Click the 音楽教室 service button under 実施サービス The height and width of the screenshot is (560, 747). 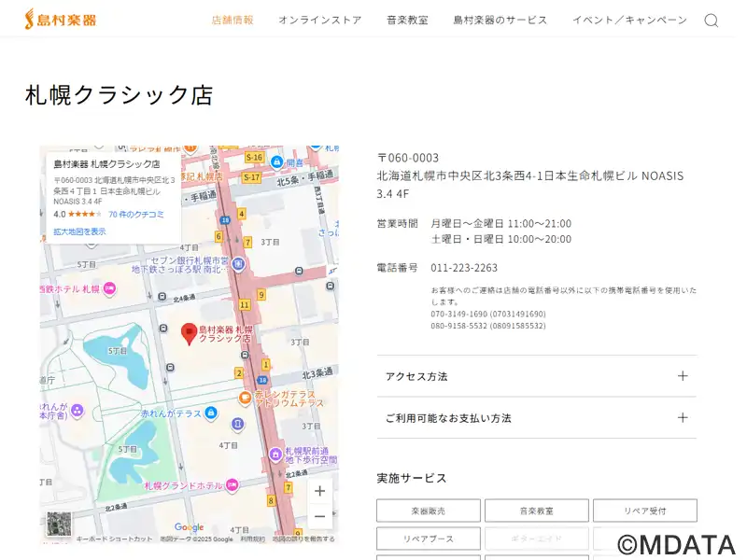click(x=536, y=511)
